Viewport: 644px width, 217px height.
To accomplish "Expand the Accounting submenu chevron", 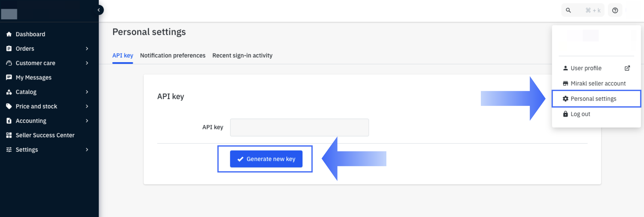I will [87, 121].
